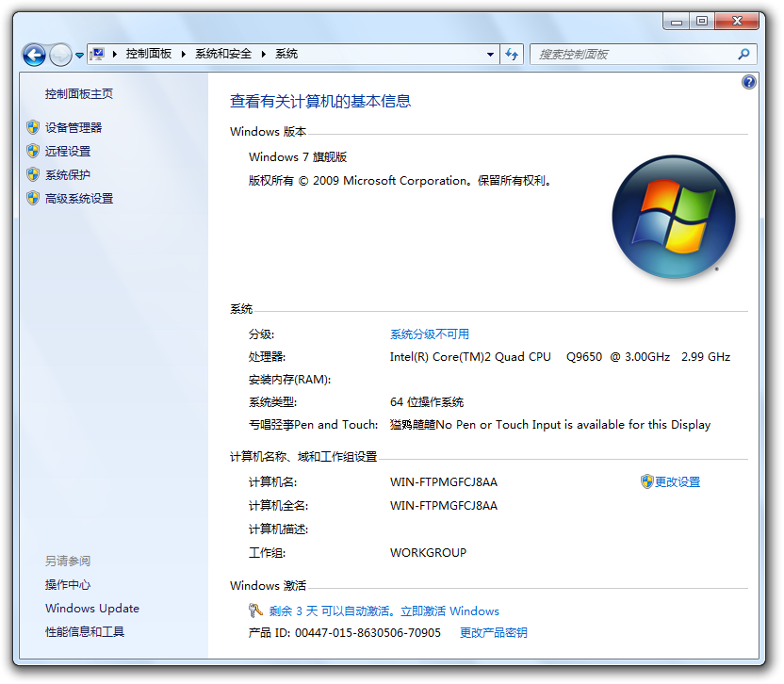Click the shield icon next to 高级系统设置
Viewport: 784px width, 684px height.
[33, 198]
